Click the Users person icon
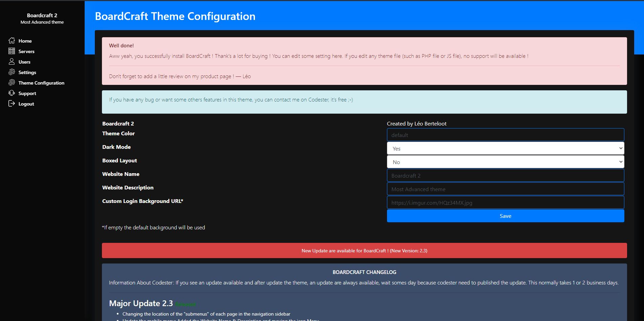Viewport: 644px width, 321px height. [x=12, y=62]
